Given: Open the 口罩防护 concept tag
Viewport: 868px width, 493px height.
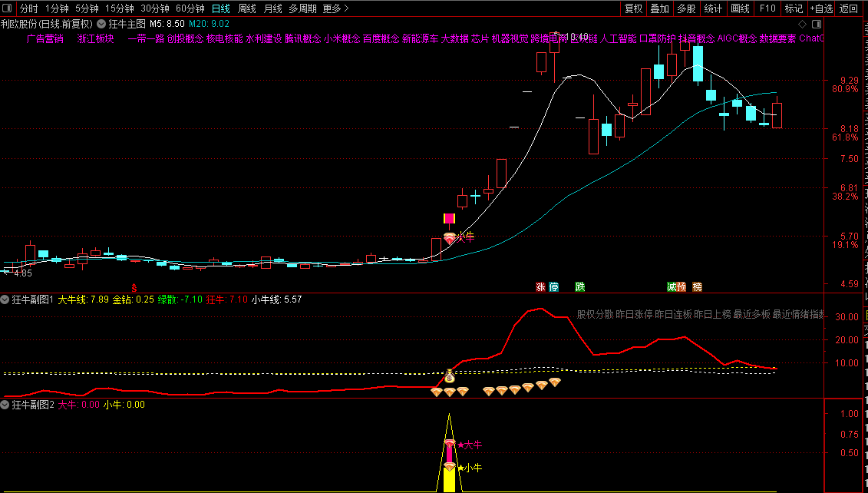Looking at the screenshot, I should tap(658, 38).
